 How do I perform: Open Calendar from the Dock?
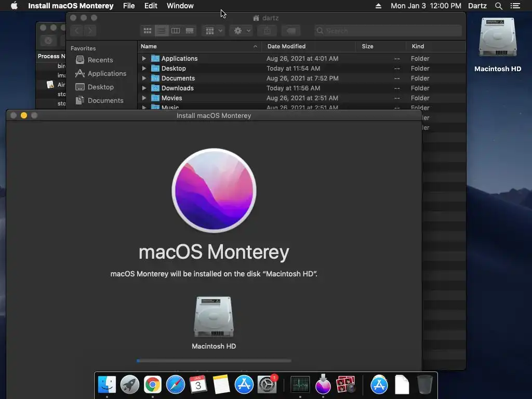tap(198, 384)
